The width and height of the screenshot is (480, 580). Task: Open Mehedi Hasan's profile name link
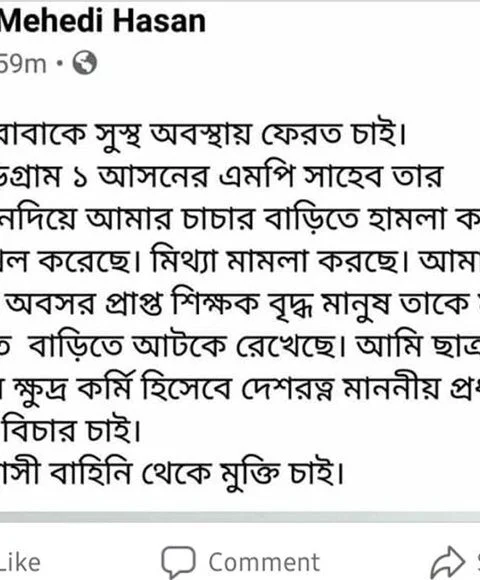coord(102,21)
